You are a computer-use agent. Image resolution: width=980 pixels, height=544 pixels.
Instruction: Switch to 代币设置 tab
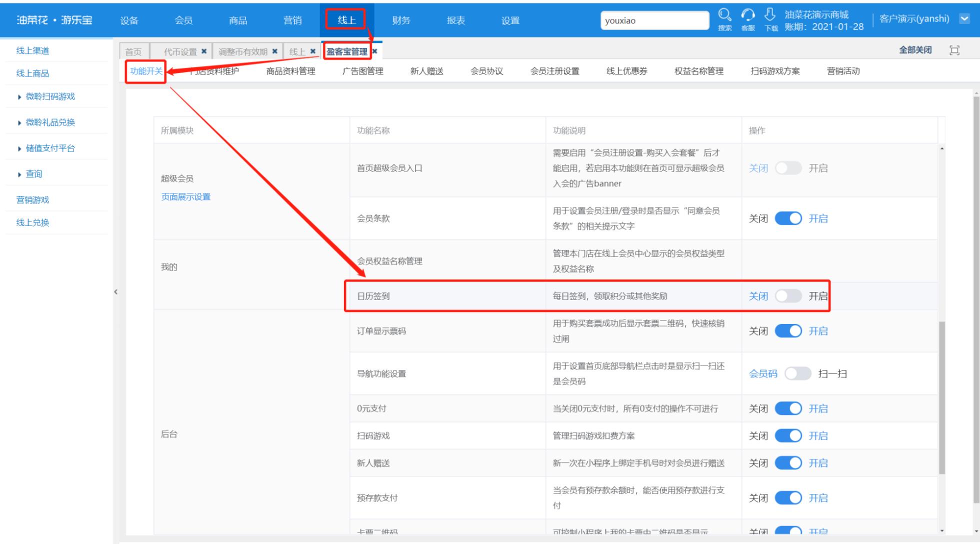pyautogui.click(x=180, y=51)
